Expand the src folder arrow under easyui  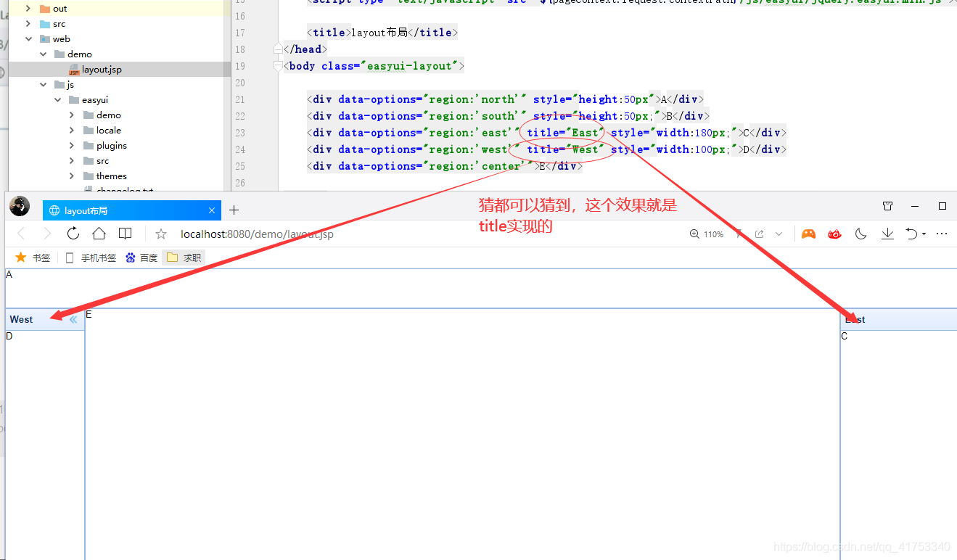(72, 161)
